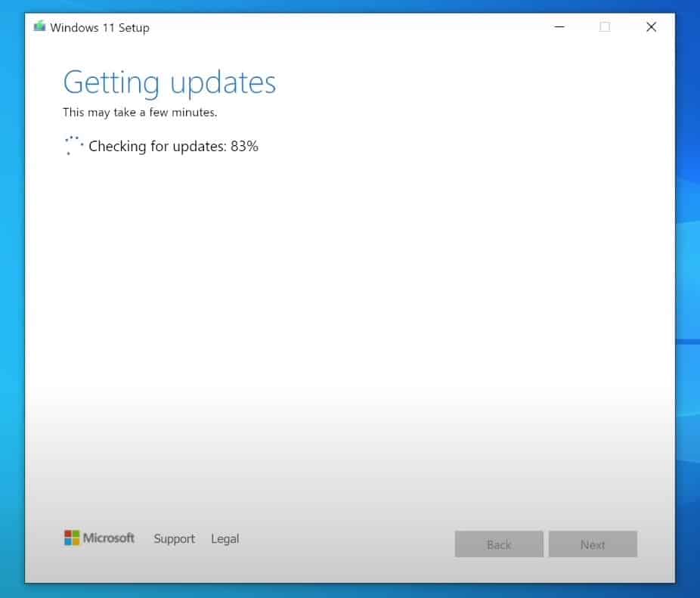Image resolution: width=700 pixels, height=598 pixels.
Task: Click the Back button
Action: (x=498, y=544)
